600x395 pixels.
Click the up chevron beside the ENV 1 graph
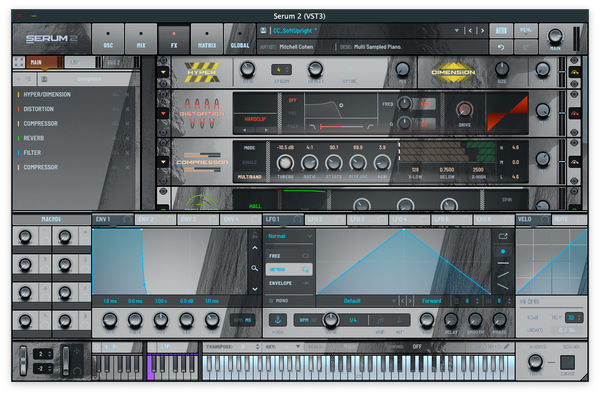(x=254, y=248)
